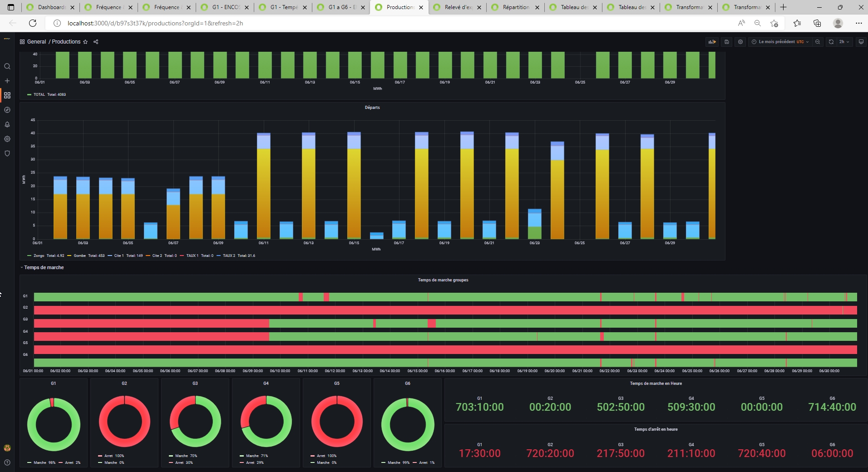Zoom out the time range
Screen dimensions: 868x472
818,42
